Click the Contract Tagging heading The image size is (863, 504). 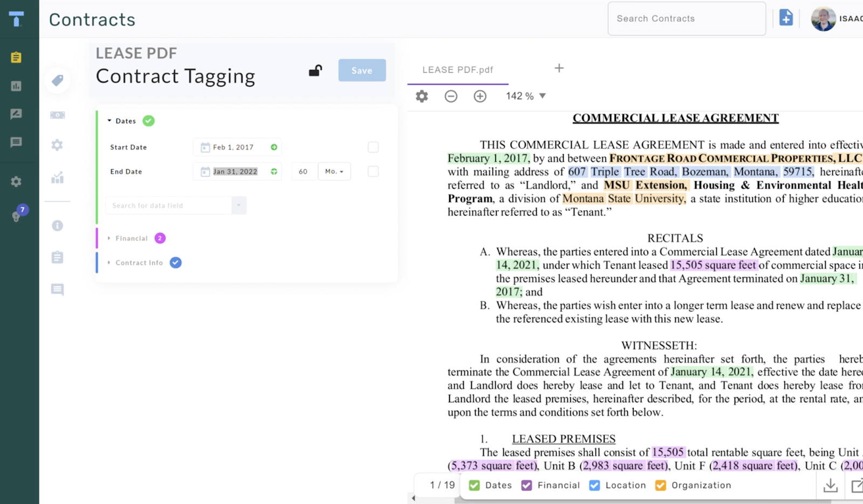pos(175,77)
